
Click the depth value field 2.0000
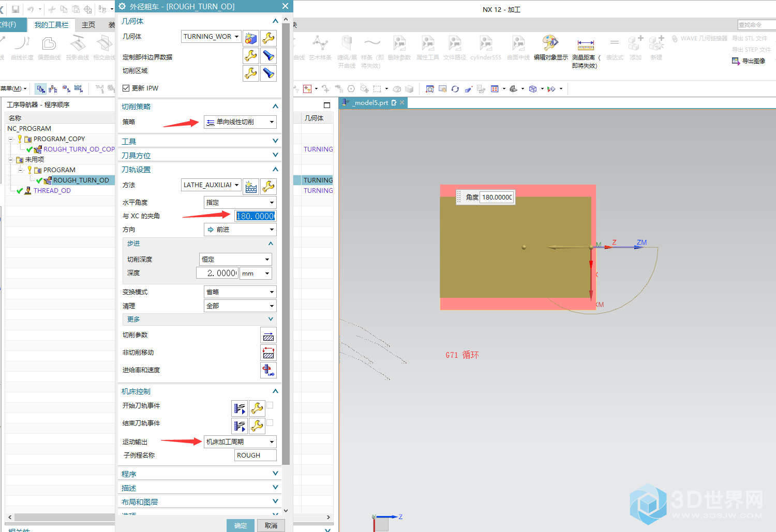217,273
